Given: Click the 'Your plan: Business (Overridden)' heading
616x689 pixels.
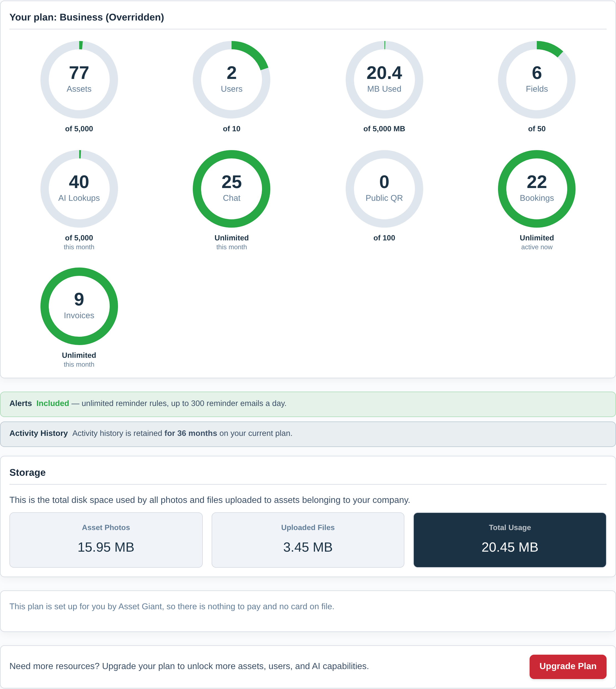Looking at the screenshot, I should pyautogui.click(x=87, y=17).
